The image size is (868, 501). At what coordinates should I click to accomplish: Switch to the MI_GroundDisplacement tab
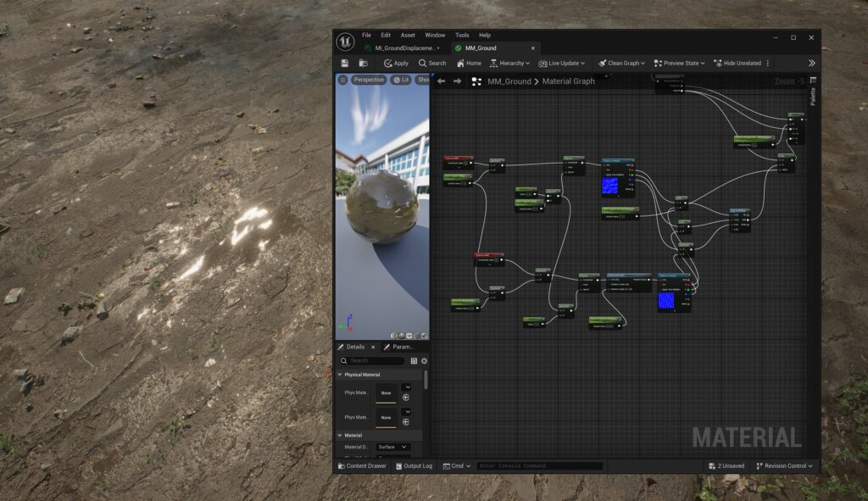click(403, 48)
